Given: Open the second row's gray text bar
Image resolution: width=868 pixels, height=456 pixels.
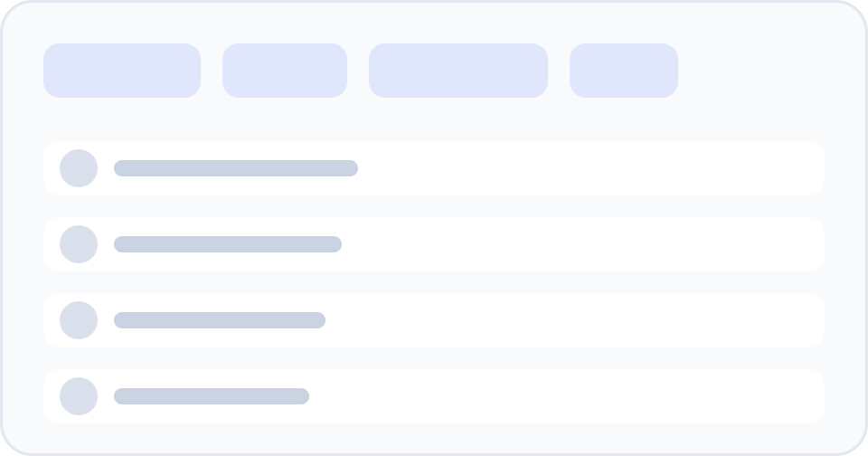Looking at the screenshot, I should click(228, 244).
